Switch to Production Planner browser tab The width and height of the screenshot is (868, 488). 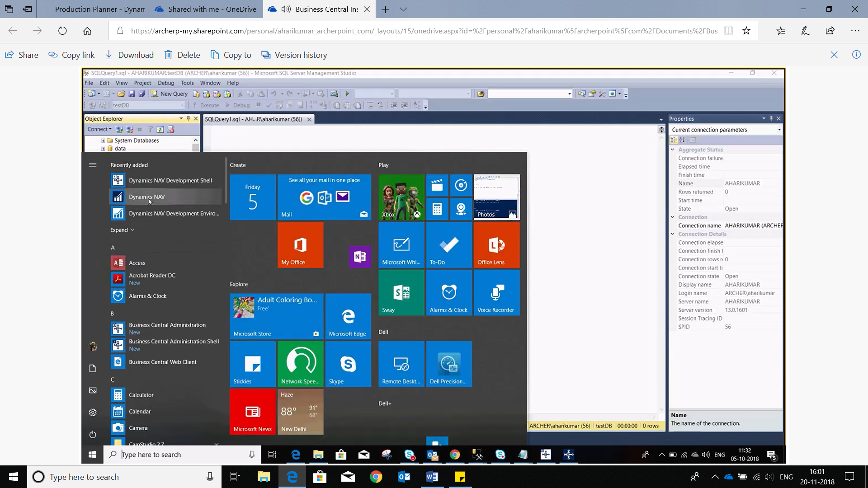coord(93,9)
